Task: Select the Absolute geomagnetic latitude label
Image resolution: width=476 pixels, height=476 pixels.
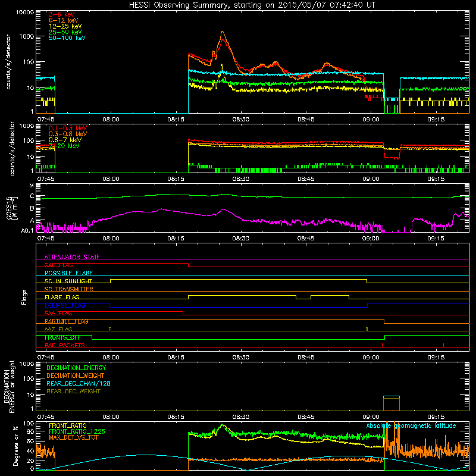Action: pyautogui.click(x=411, y=425)
